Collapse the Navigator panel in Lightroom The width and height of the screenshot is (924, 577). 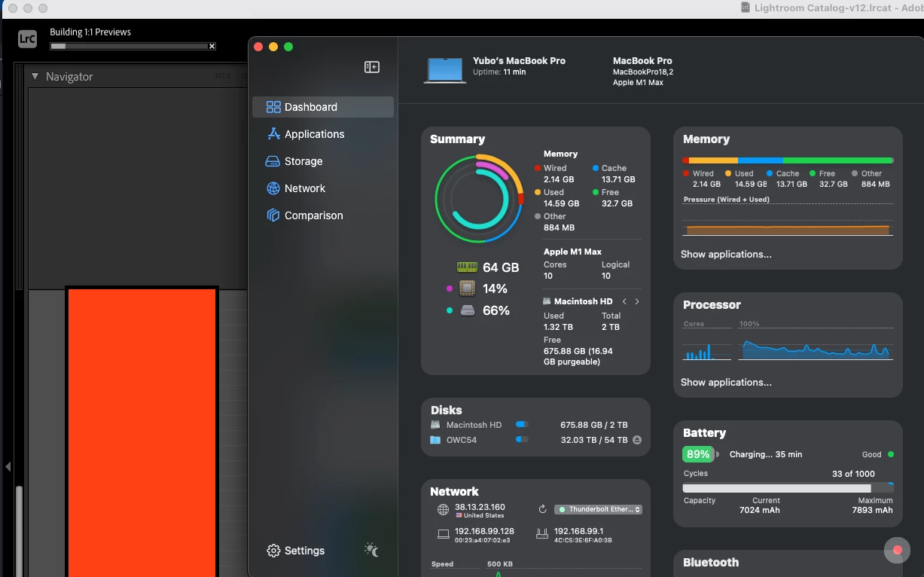[35, 77]
